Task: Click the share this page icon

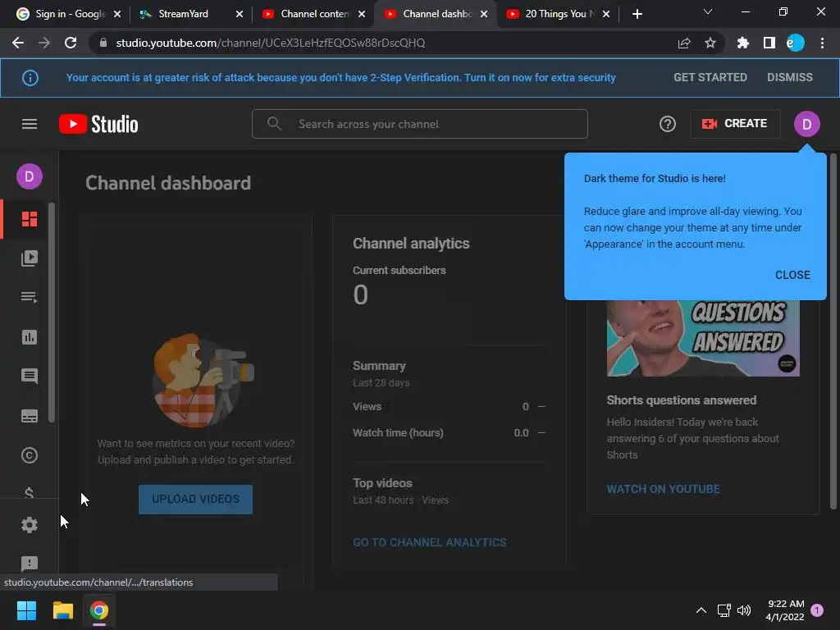Action: (x=683, y=43)
